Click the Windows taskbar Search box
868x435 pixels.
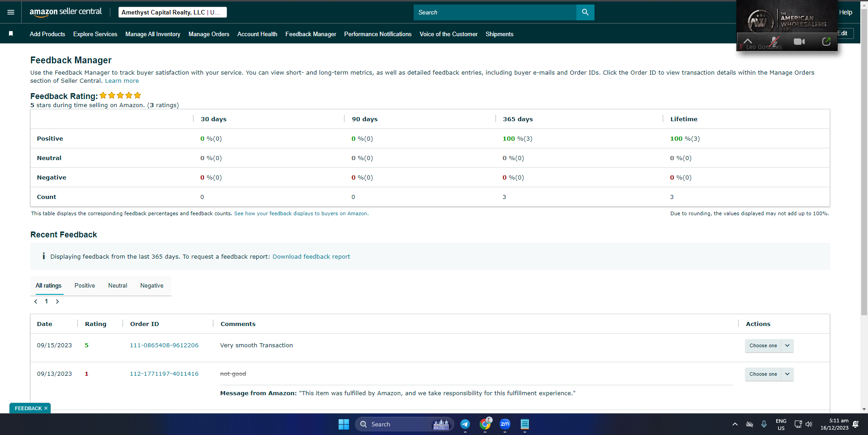[x=404, y=424]
